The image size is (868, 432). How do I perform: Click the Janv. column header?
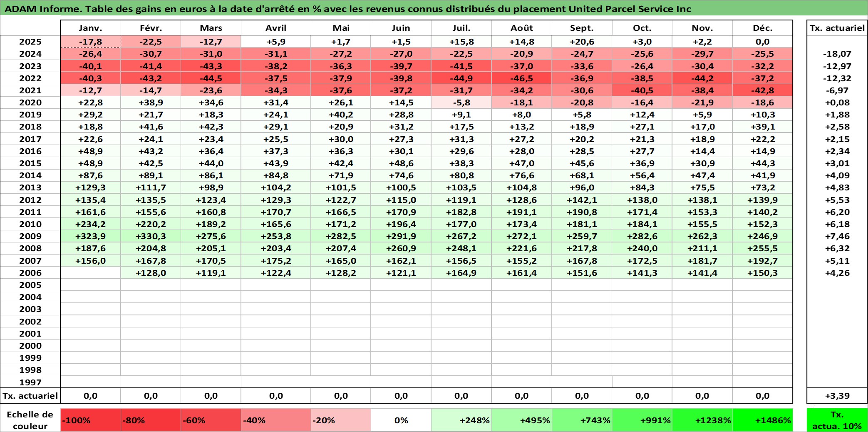(x=91, y=28)
